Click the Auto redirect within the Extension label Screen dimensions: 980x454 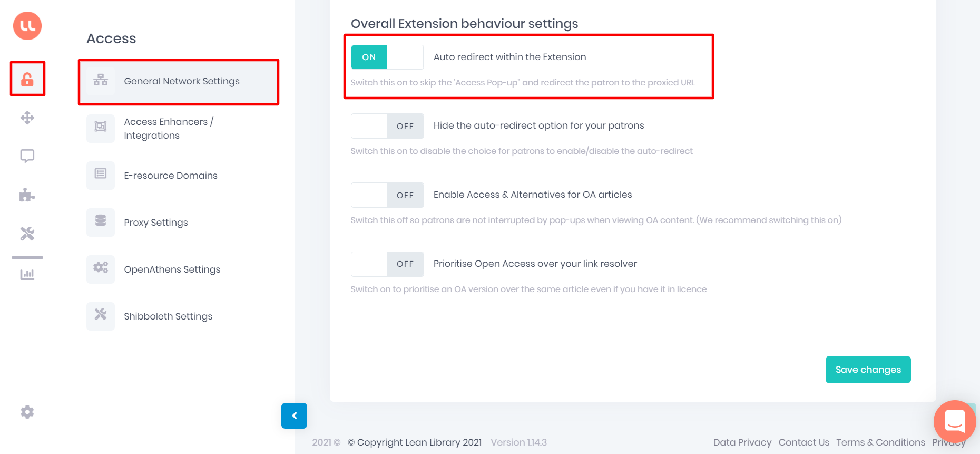tap(509, 57)
